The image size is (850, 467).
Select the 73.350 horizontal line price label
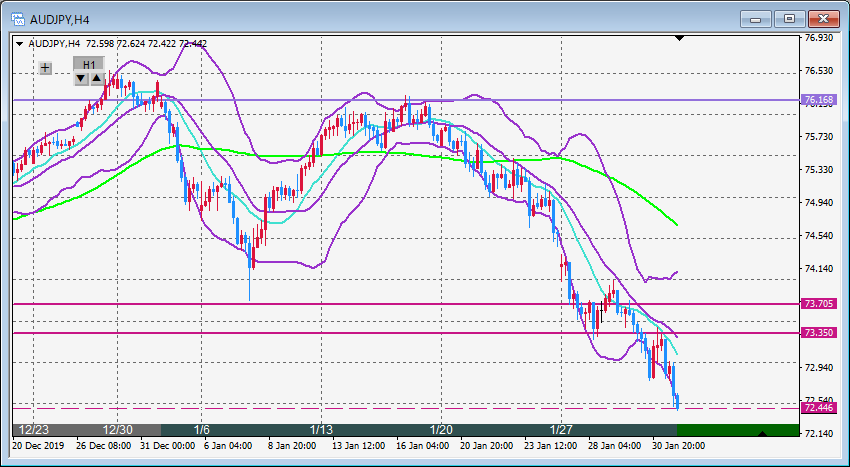pos(819,332)
